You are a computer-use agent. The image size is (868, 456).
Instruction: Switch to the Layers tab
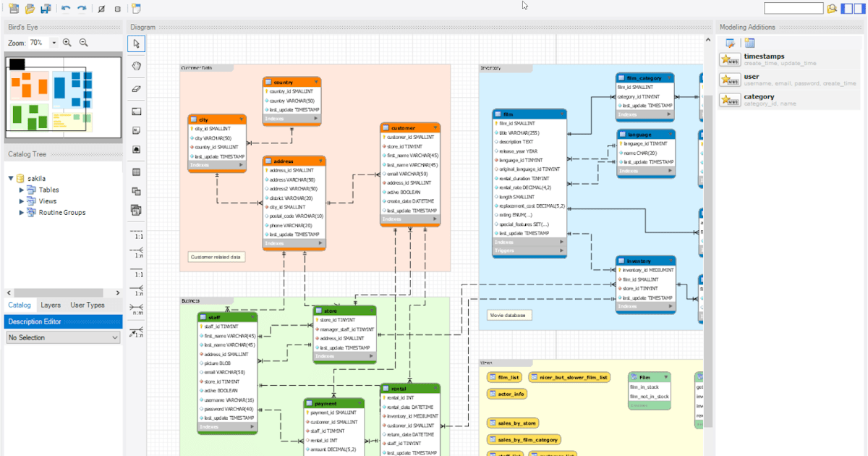51,305
